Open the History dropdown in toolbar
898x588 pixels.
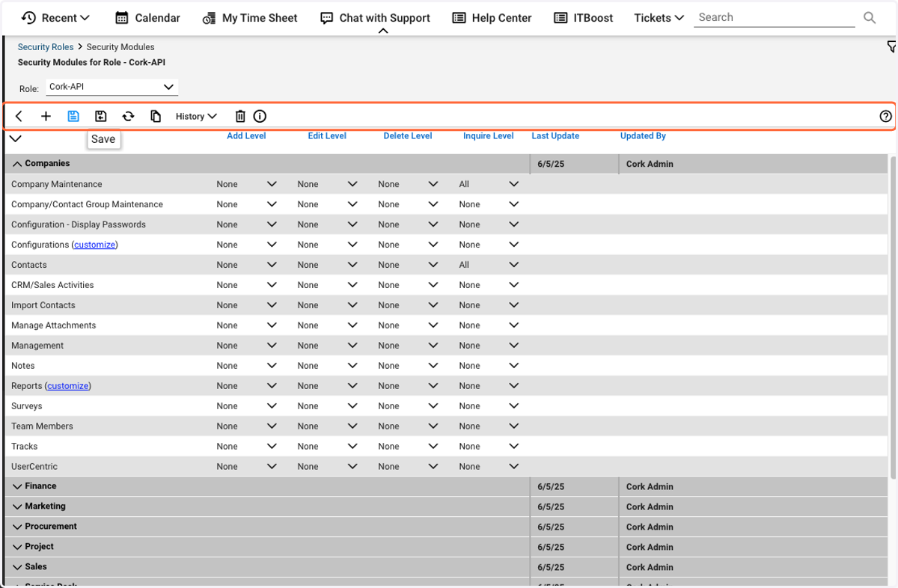tap(196, 116)
